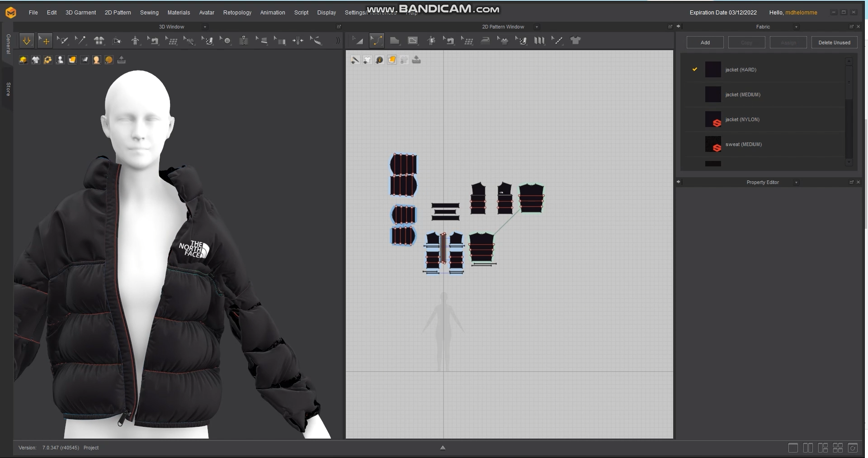Activate the Fold Arrangement tool in the 3D toolbar
The height and width of the screenshot is (458, 868).
(x=117, y=41)
